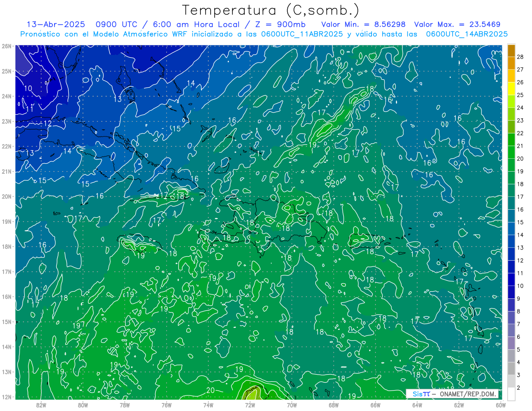Click the '24N' latitude axis label

point(6,96)
